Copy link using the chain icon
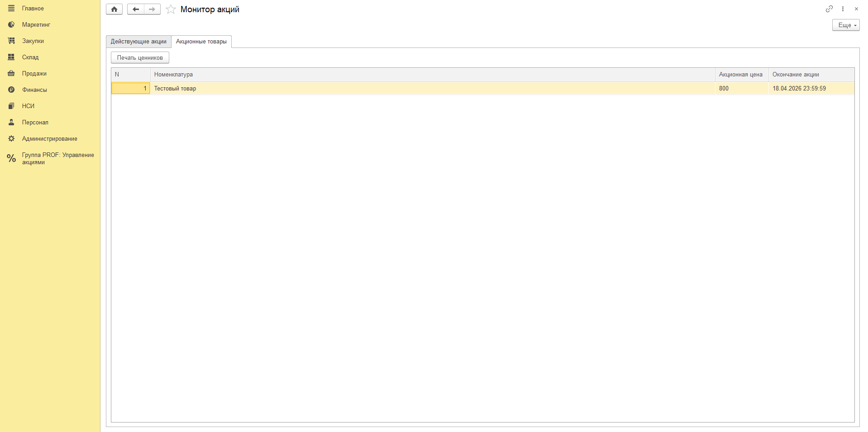Image resolution: width=868 pixels, height=432 pixels. tap(829, 9)
